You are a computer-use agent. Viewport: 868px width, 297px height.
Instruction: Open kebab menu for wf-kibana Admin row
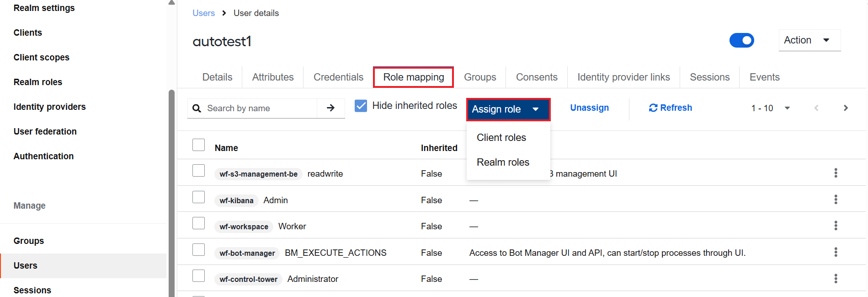point(836,200)
